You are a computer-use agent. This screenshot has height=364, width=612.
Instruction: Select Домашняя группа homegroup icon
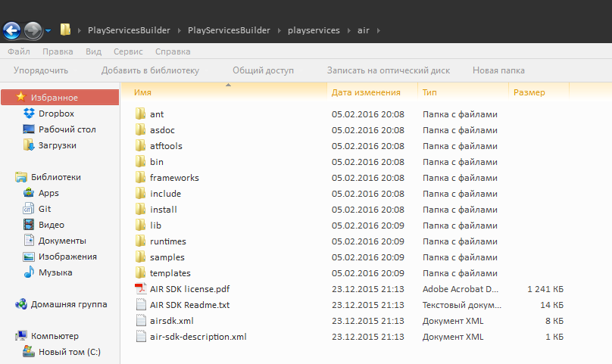pos(21,304)
